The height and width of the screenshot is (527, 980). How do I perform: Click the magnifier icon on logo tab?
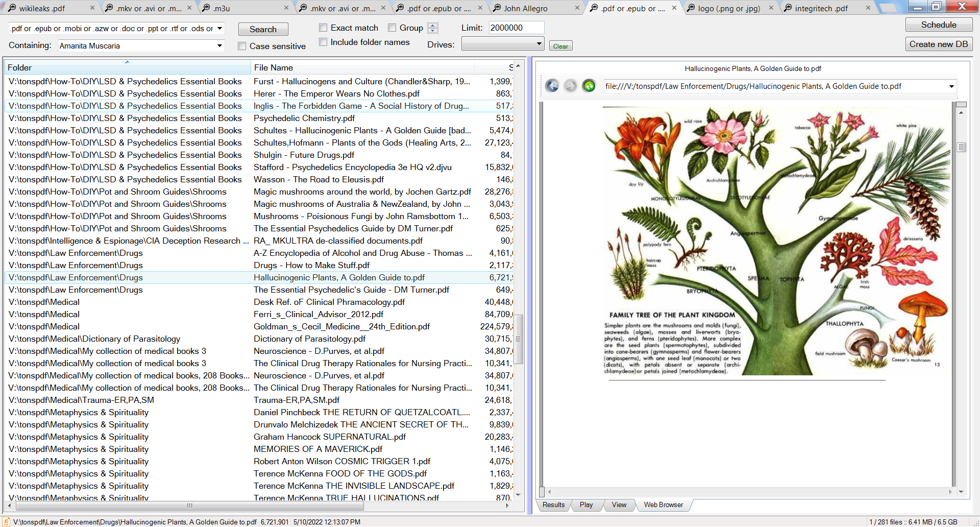tap(691, 8)
